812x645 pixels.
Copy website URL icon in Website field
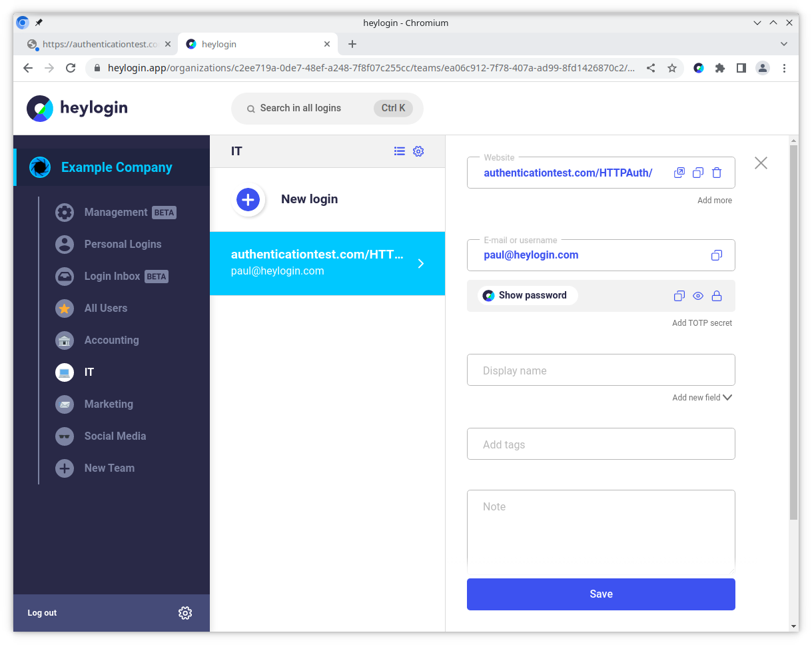click(x=698, y=173)
